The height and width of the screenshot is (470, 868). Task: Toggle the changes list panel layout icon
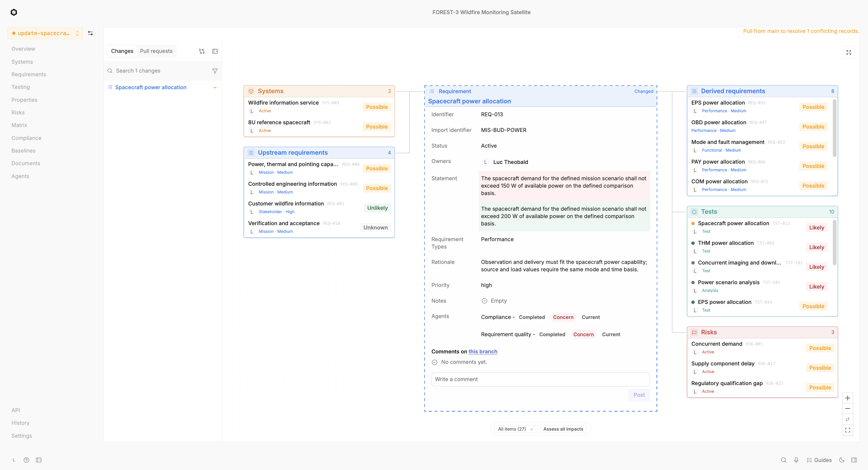215,51
